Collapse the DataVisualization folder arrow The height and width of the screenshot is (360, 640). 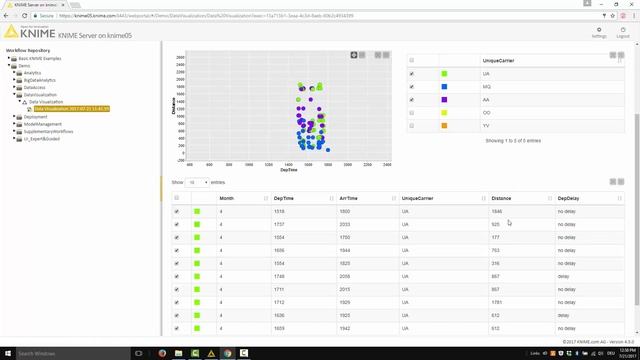14,94
